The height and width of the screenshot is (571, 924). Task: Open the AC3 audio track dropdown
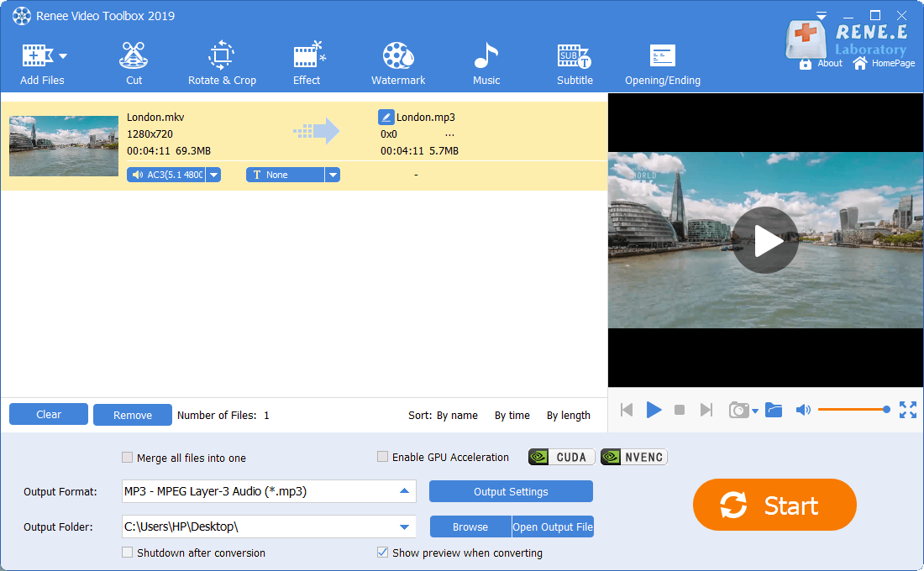pos(213,175)
